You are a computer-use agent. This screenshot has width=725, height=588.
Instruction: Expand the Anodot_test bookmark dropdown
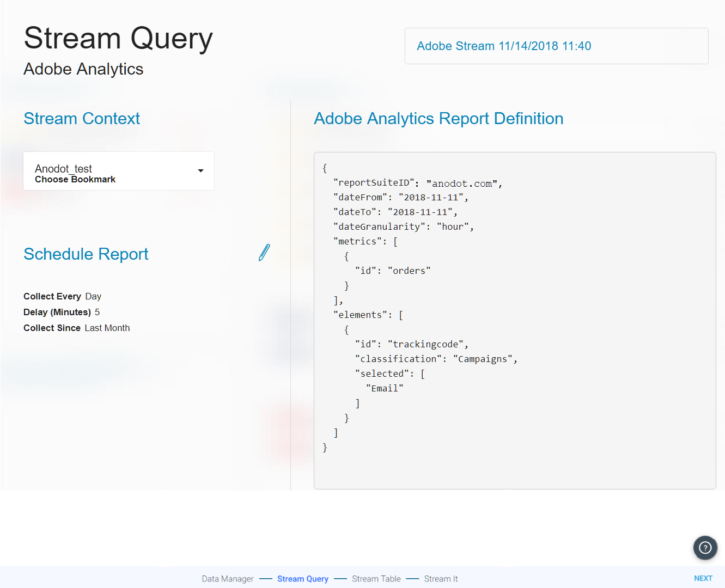[x=119, y=171]
